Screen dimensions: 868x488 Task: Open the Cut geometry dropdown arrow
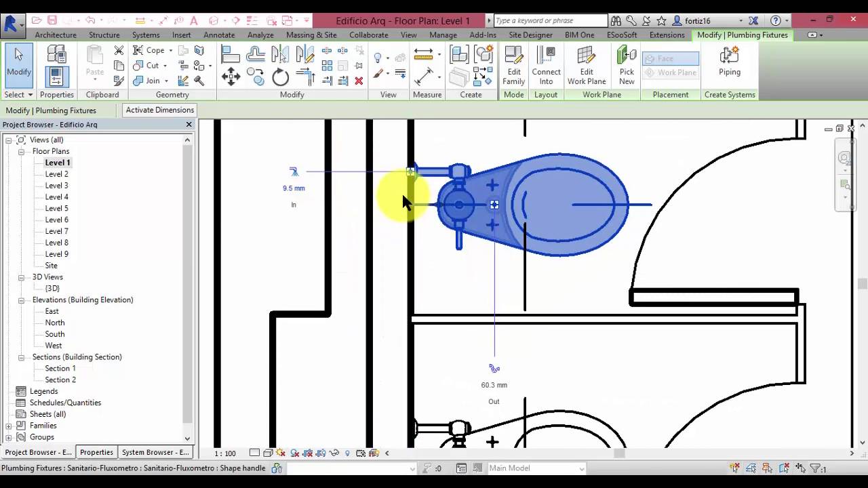(167, 66)
